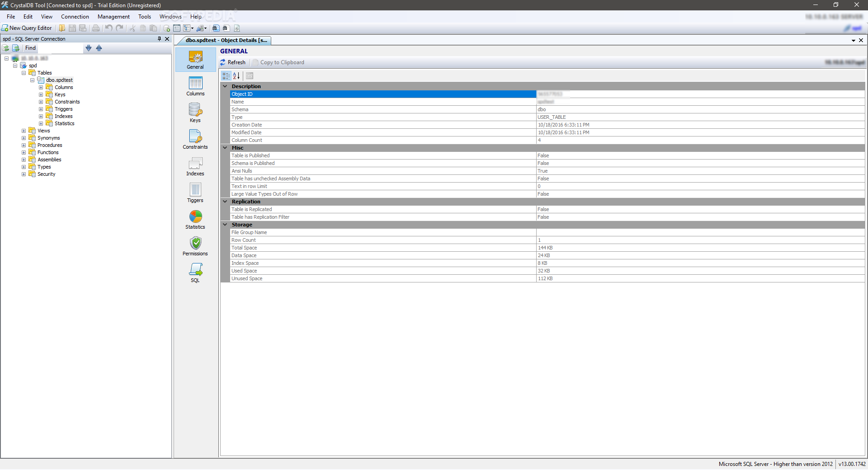Open the Management menu
The width and height of the screenshot is (868, 470).
click(x=113, y=17)
